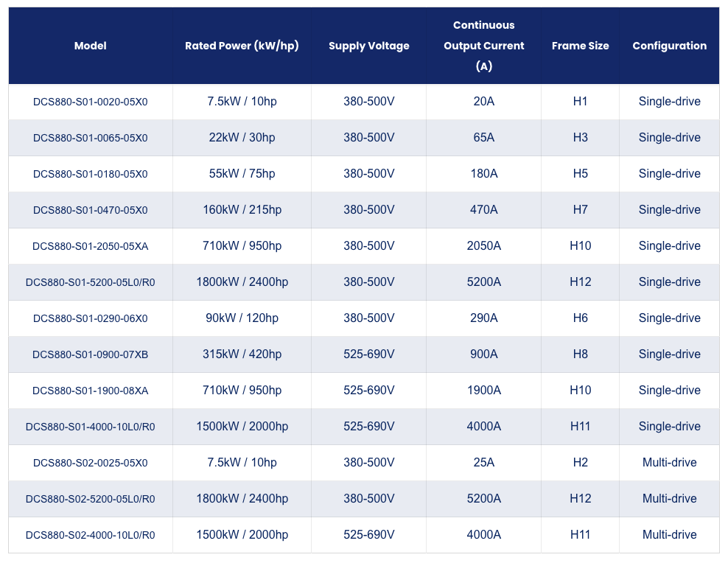Select model DCS880-S01-1900-08XA
The image size is (728, 563).
point(91,391)
